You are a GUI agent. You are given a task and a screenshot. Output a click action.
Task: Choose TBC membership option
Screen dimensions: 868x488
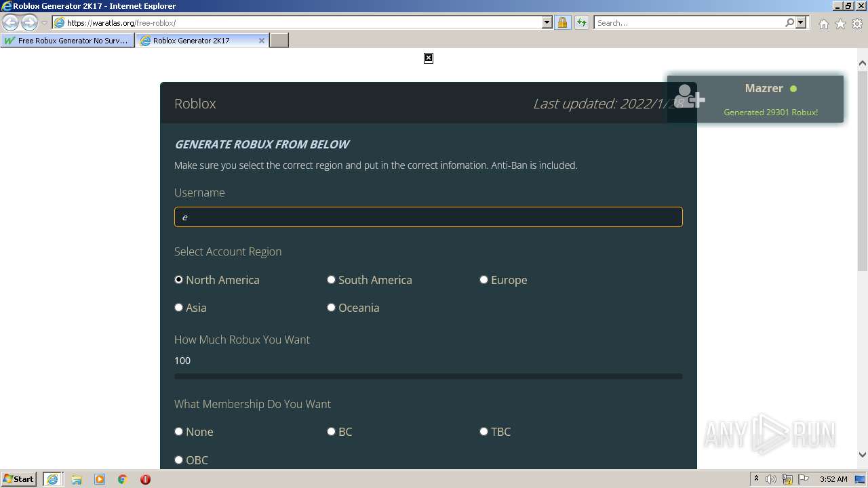[x=484, y=431]
